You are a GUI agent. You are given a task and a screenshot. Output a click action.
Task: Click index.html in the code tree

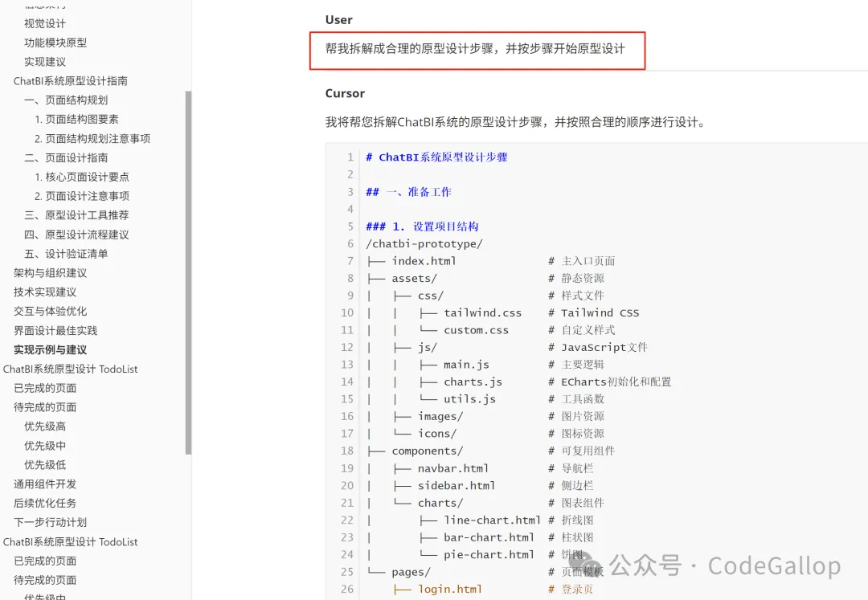coord(424,261)
